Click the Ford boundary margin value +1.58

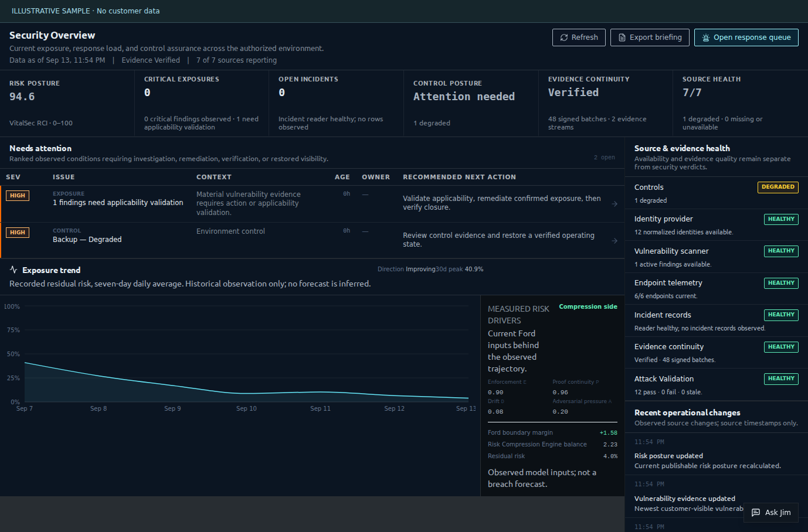pos(609,433)
